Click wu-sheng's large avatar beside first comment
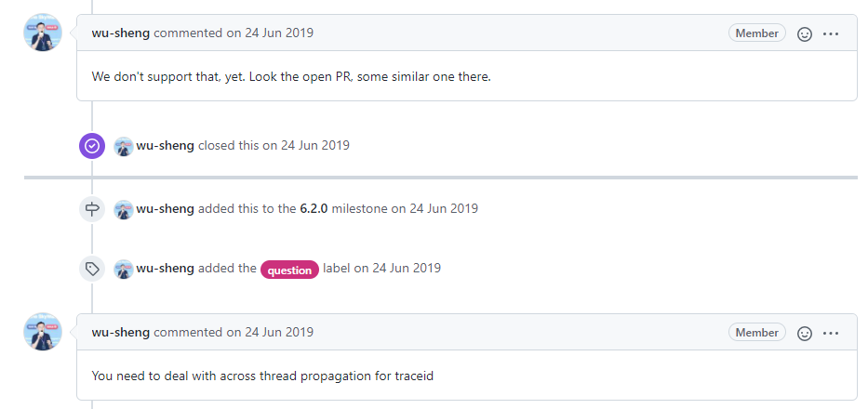Screen dimensions: 868x409 click(x=42, y=33)
